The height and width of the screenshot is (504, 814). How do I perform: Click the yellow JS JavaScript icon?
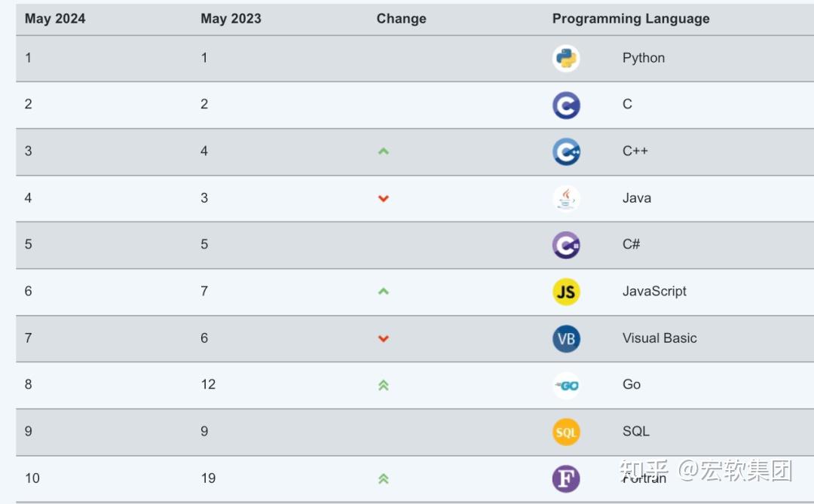[x=566, y=292]
